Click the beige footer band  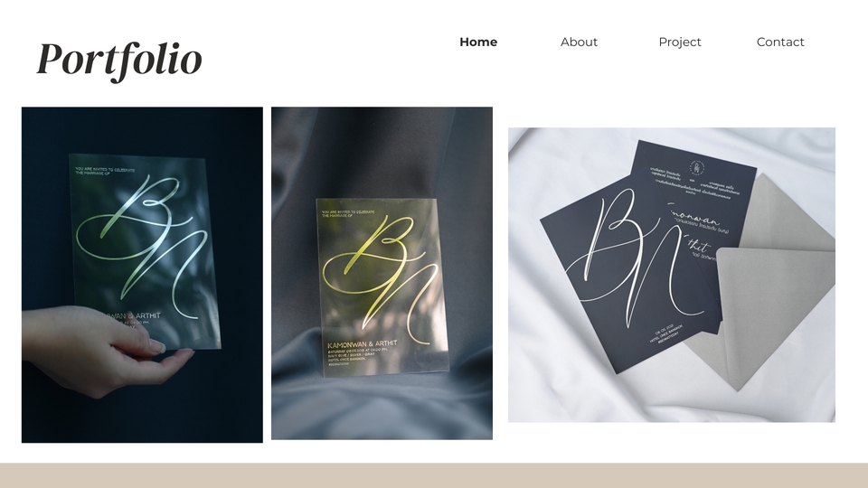[434, 475]
